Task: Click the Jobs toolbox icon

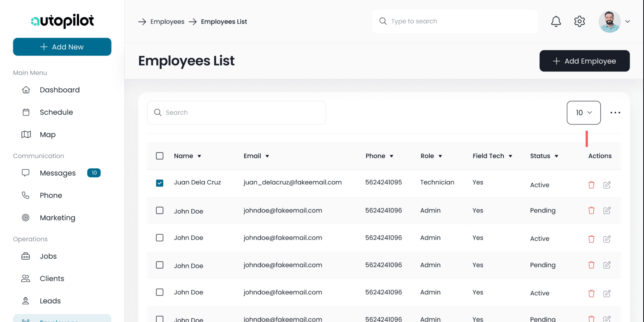Action: pos(26,256)
